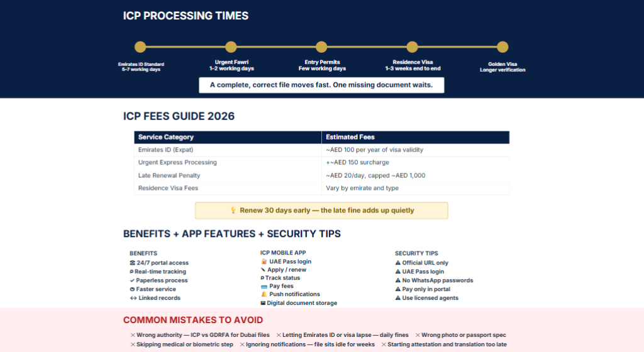Click the ICP MOBILE APP column title

(x=283, y=253)
